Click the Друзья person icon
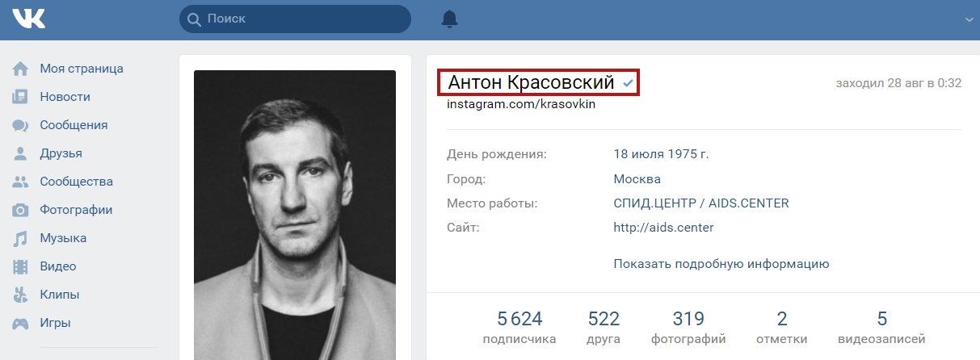Viewport: 980px width, 360px height. (20, 153)
